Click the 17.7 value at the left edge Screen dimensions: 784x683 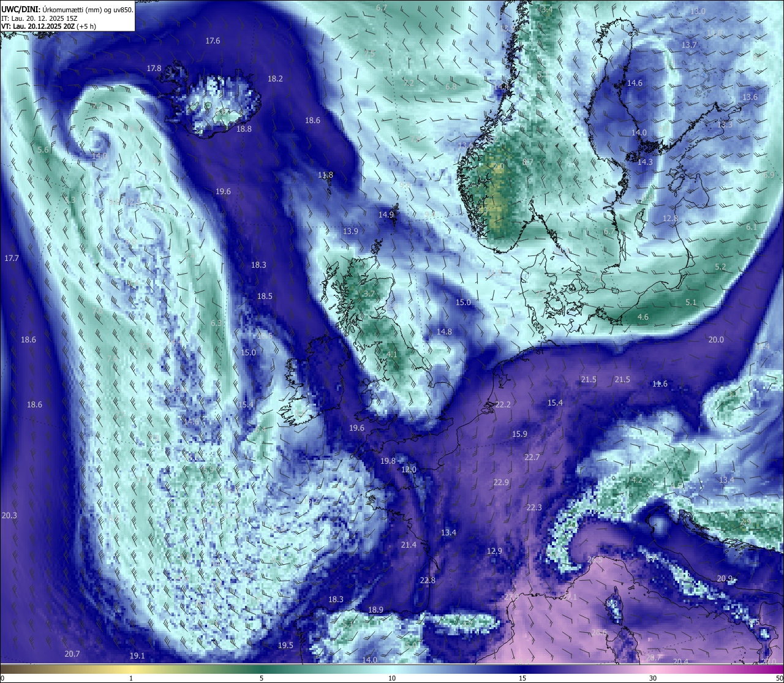pos(12,258)
